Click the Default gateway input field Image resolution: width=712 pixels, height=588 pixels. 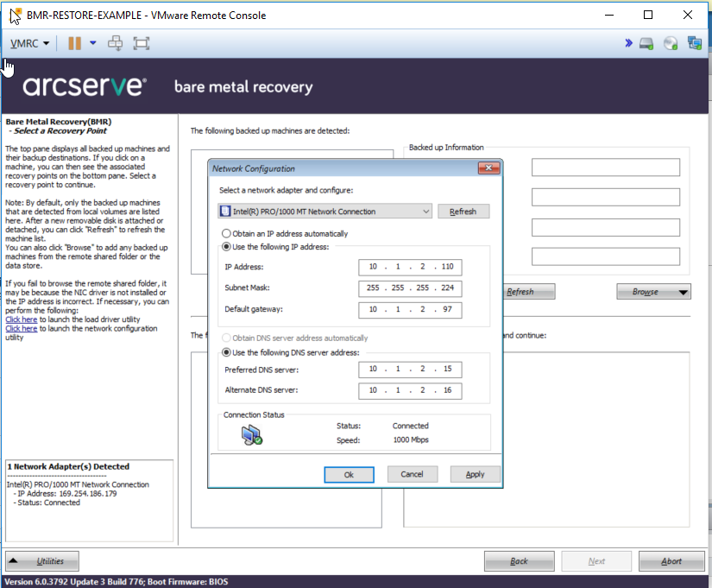[x=410, y=309]
